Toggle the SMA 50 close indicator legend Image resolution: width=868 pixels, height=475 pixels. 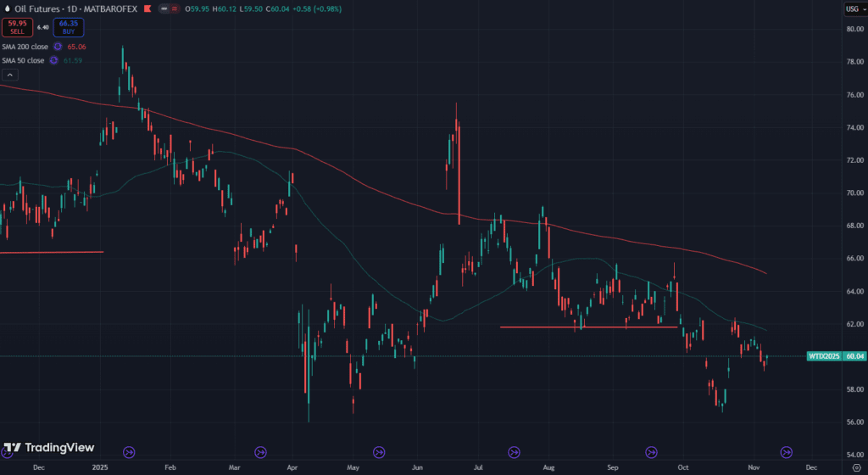[23, 60]
